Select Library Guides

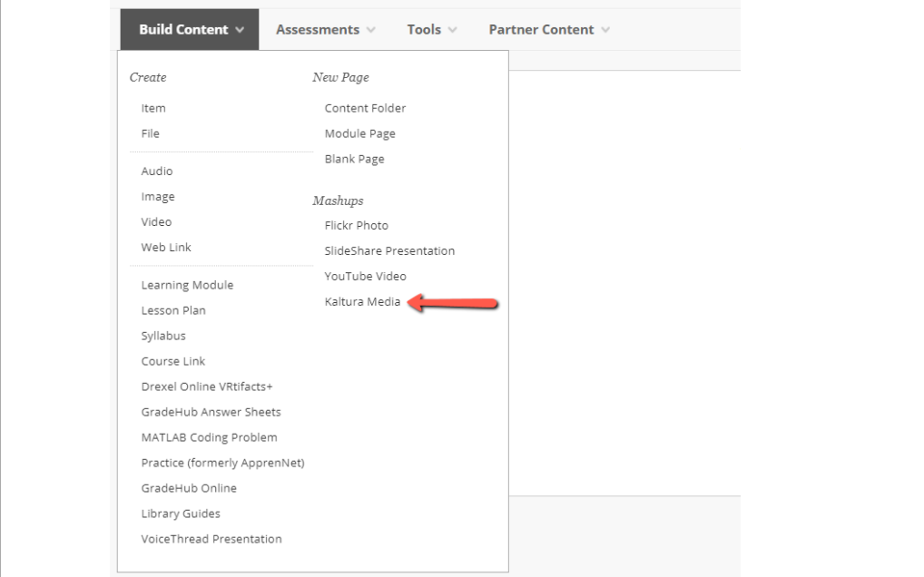(x=181, y=513)
